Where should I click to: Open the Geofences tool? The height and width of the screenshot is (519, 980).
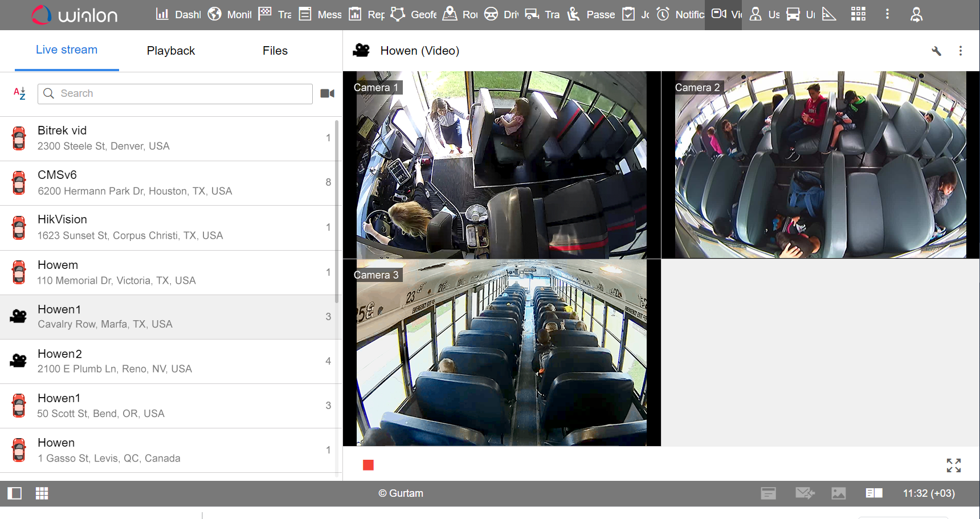pos(397,14)
